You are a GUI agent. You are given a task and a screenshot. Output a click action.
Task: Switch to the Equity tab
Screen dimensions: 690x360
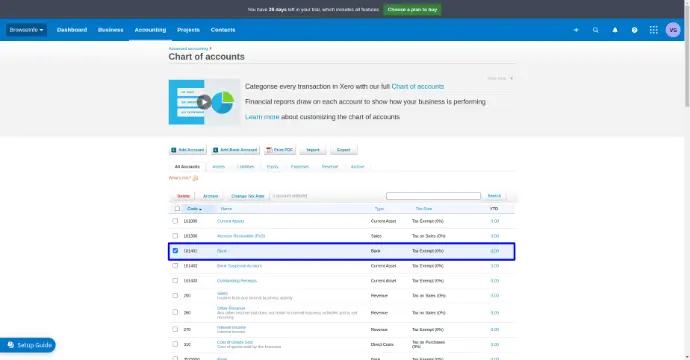pos(273,167)
